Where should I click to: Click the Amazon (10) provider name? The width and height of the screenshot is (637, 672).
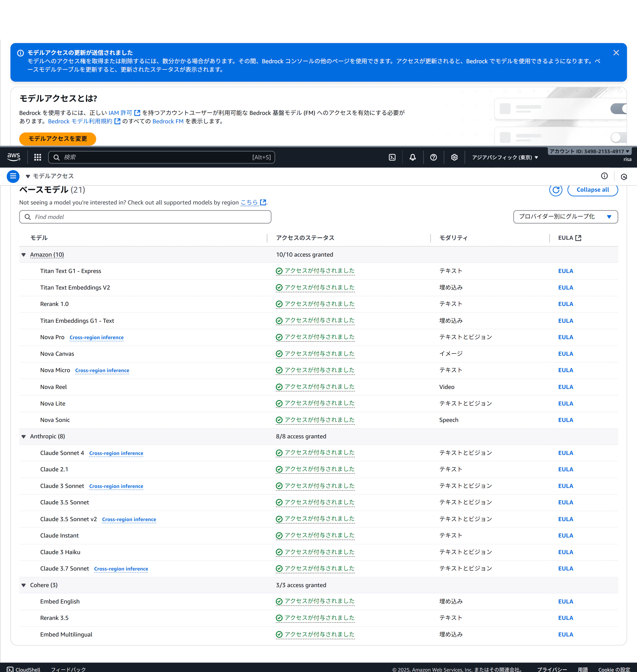(47, 254)
